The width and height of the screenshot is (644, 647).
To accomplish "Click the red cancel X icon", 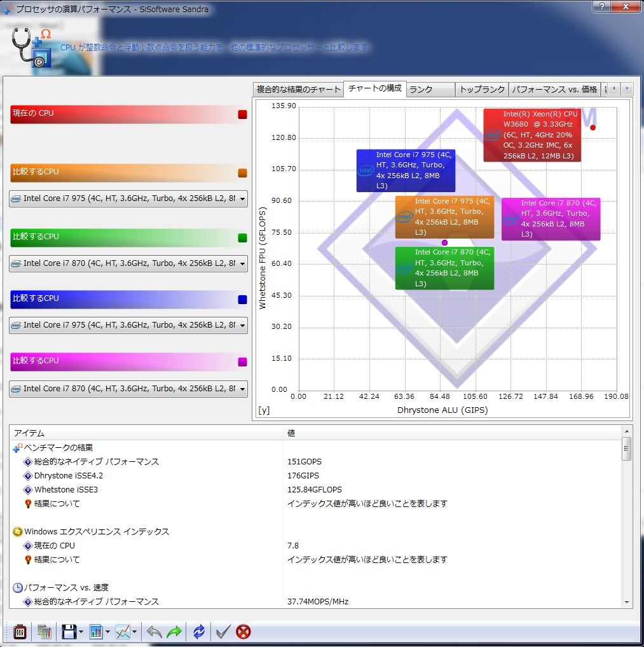I will click(x=243, y=631).
